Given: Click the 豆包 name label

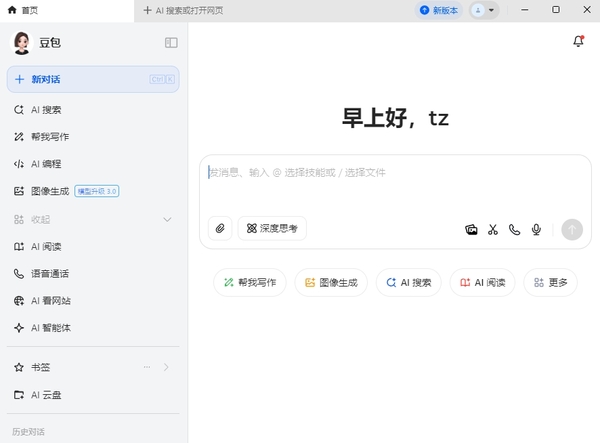Looking at the screenshot, I should 50,43.
